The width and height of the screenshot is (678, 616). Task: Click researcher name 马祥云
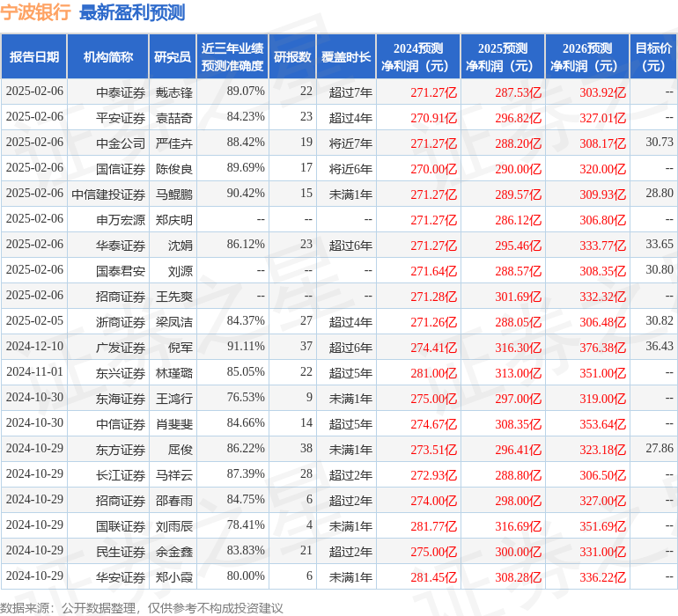174,475
